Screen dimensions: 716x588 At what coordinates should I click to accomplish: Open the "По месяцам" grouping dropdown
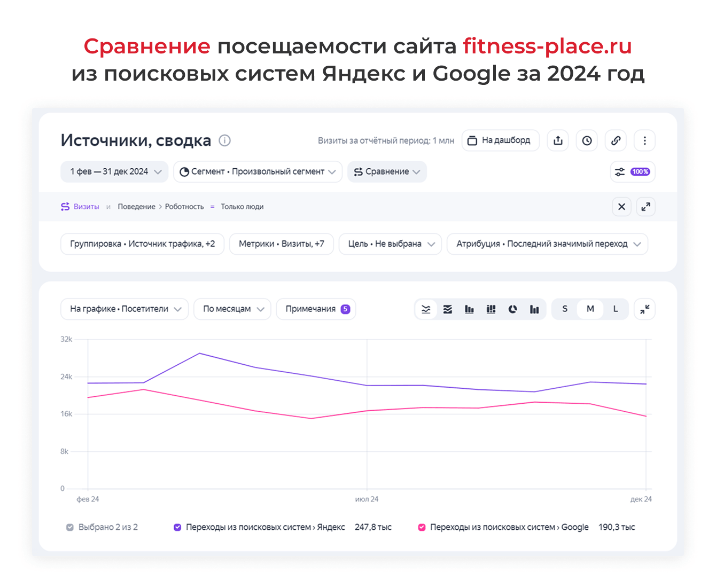(232, 309)
